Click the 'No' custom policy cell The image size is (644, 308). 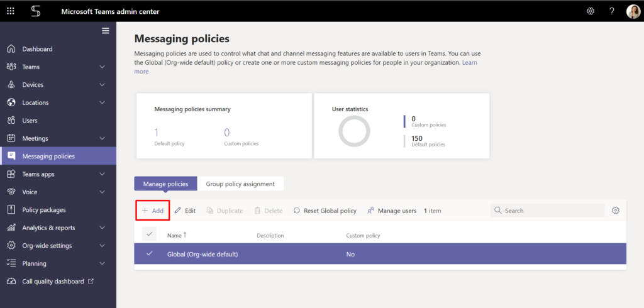click(x=350, y=254)
